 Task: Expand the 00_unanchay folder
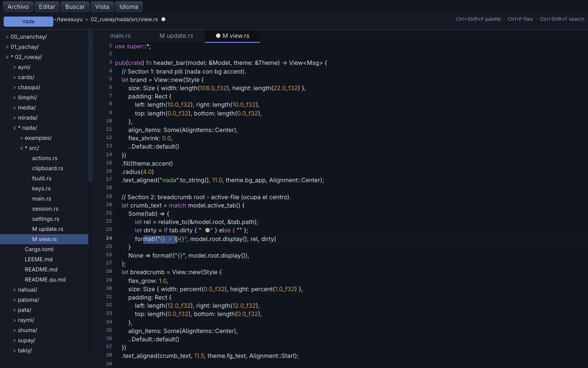(x=44, y=37)
